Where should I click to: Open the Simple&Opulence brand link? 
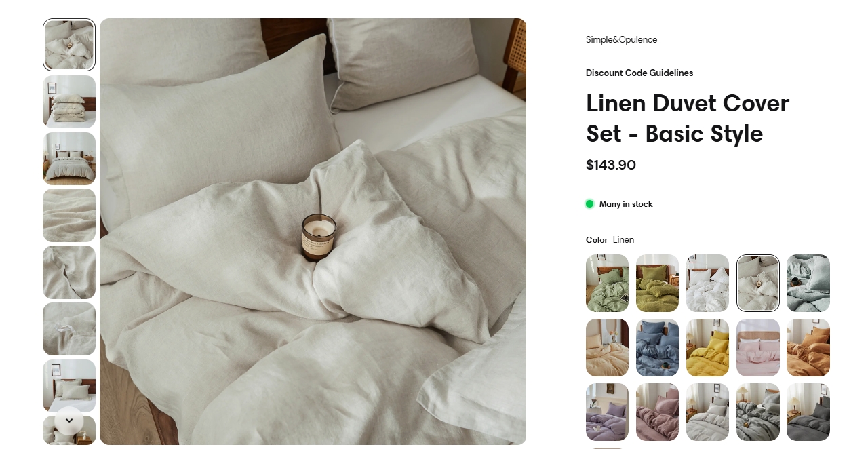pos(621,39)
